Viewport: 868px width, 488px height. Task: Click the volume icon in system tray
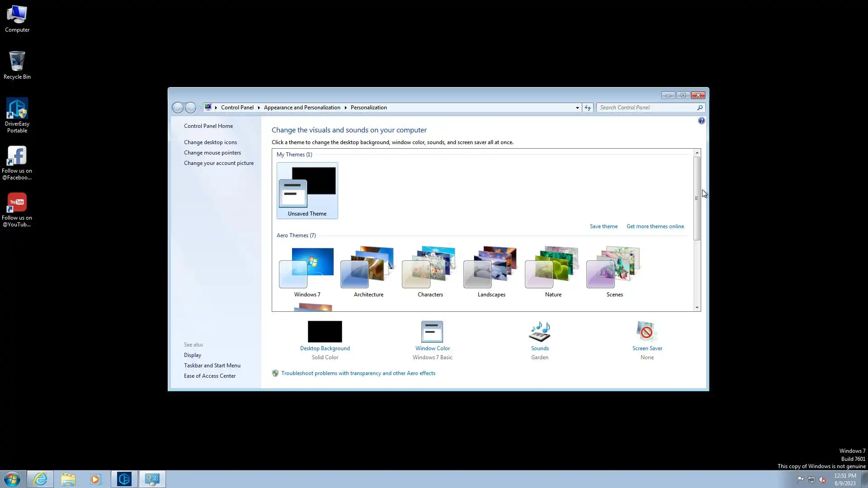822,479
